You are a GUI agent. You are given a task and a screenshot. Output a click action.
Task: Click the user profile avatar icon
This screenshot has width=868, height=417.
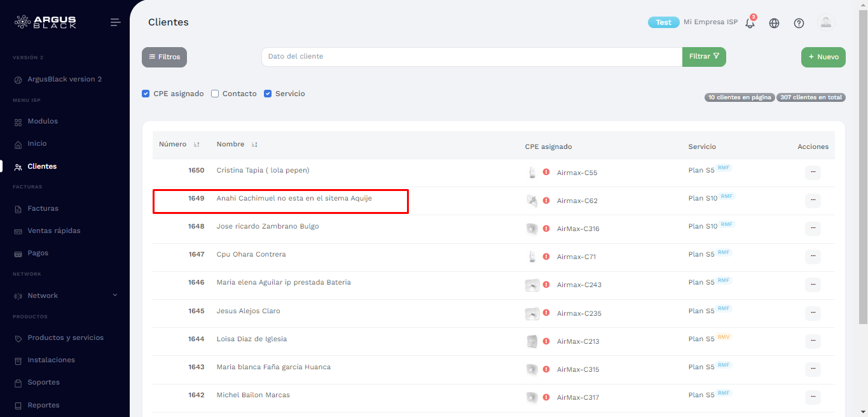825,23
